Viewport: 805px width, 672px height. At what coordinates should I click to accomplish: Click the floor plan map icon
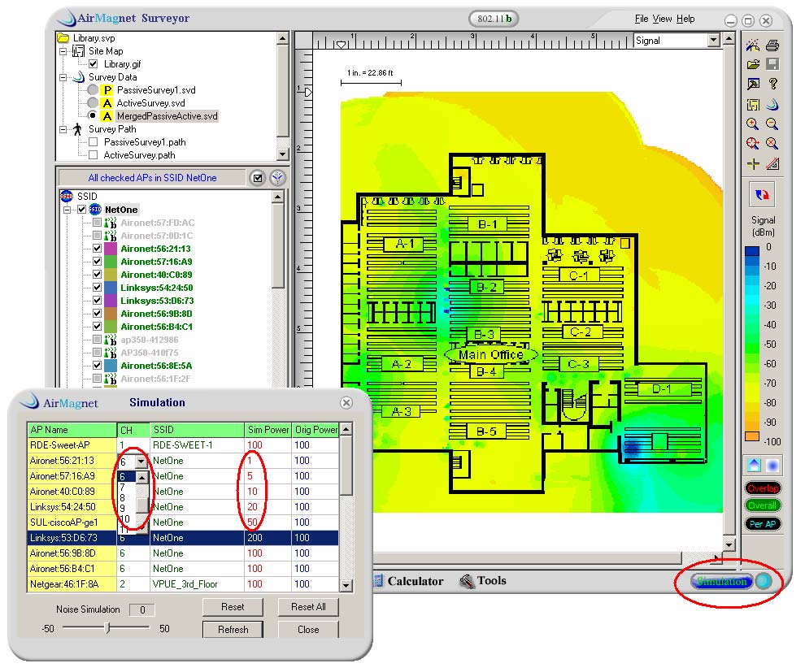pyautogui.click(x=753, y=105)
